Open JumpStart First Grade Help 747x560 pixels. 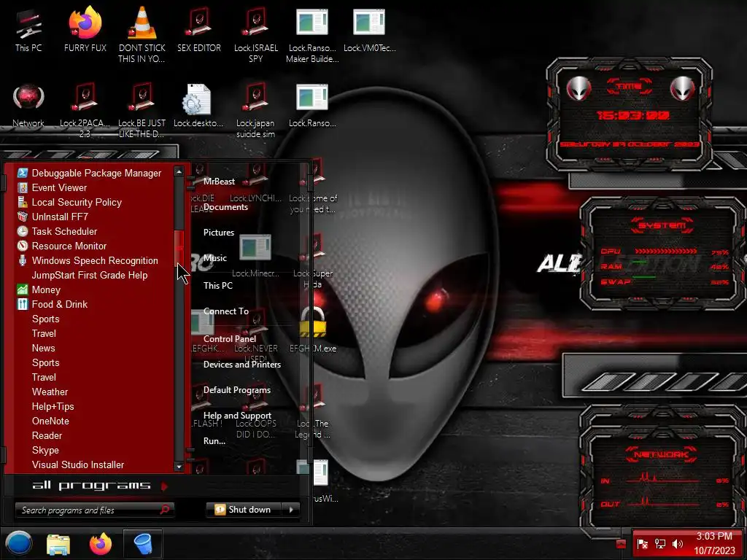coord(90,275)
